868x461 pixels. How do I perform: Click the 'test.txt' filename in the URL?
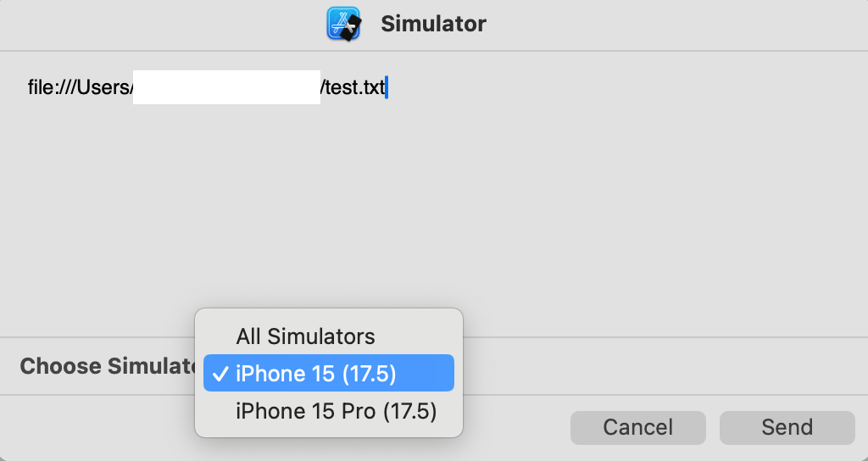(355, 87)
